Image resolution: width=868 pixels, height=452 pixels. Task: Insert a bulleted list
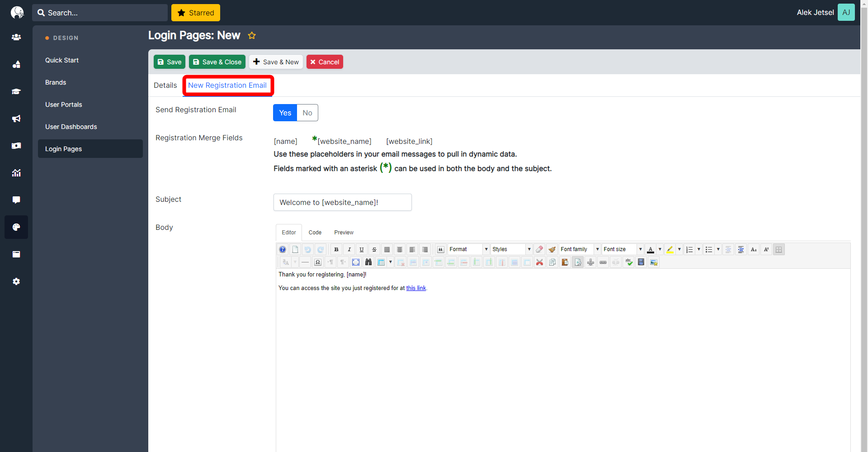tap(709, 249)
